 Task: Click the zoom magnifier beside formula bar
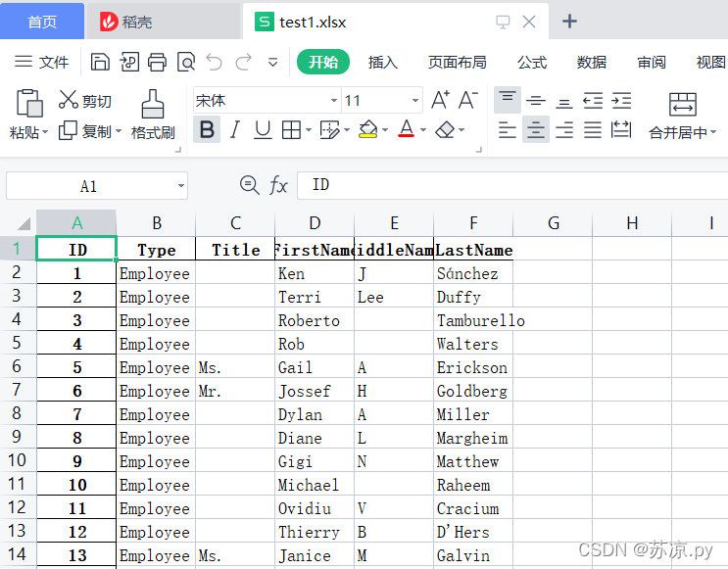[x=249, y=185]
